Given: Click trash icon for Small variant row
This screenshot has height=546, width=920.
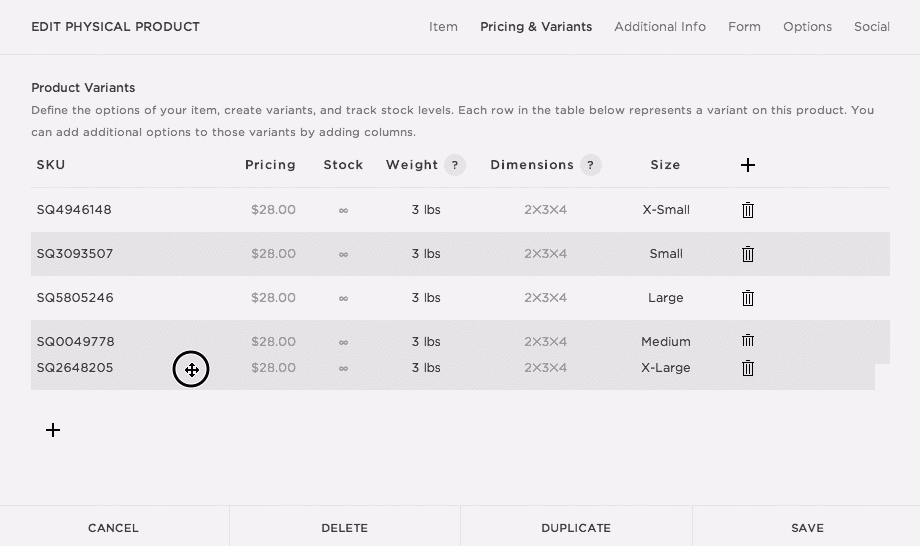Looking at the screenshot, I should coord(748,254).
